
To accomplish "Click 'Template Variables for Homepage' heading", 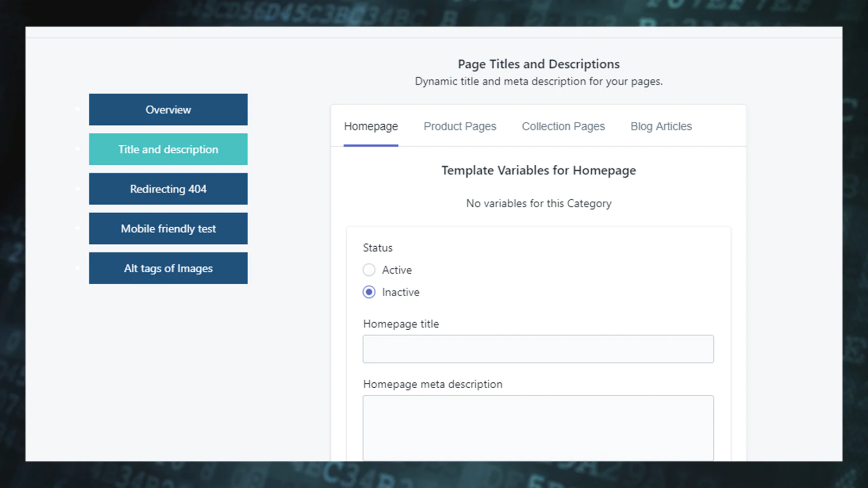I will coord(539,170).
